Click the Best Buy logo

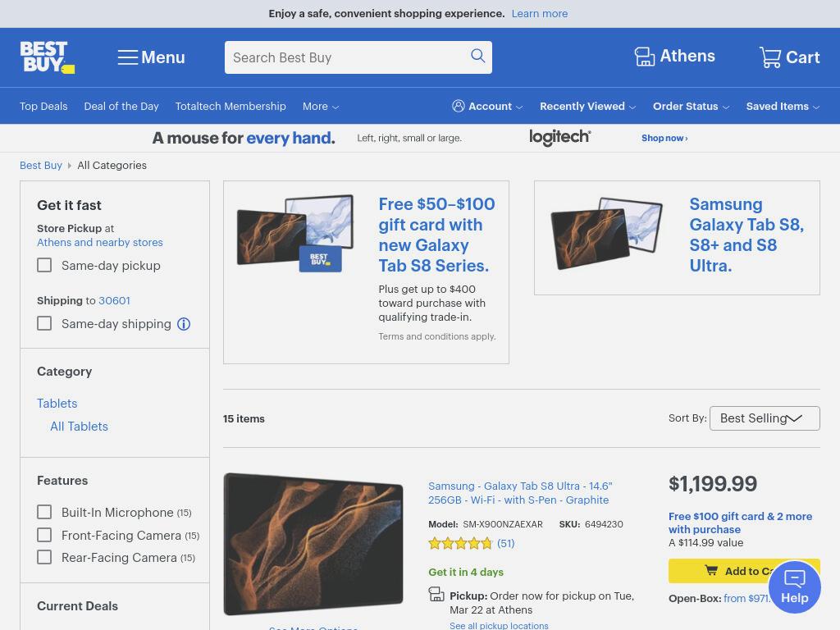(47, 57)
